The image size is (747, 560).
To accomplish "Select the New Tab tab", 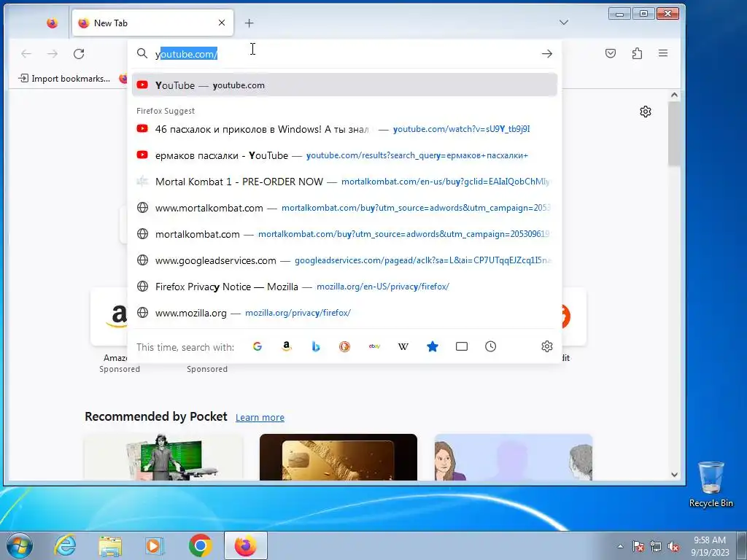I will pyautogui.click(x=152, y=23).
